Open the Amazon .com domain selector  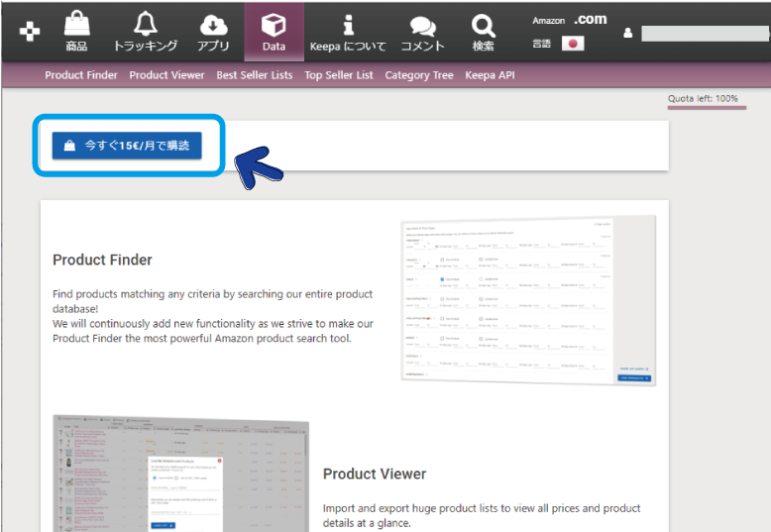tap(569, 20)
